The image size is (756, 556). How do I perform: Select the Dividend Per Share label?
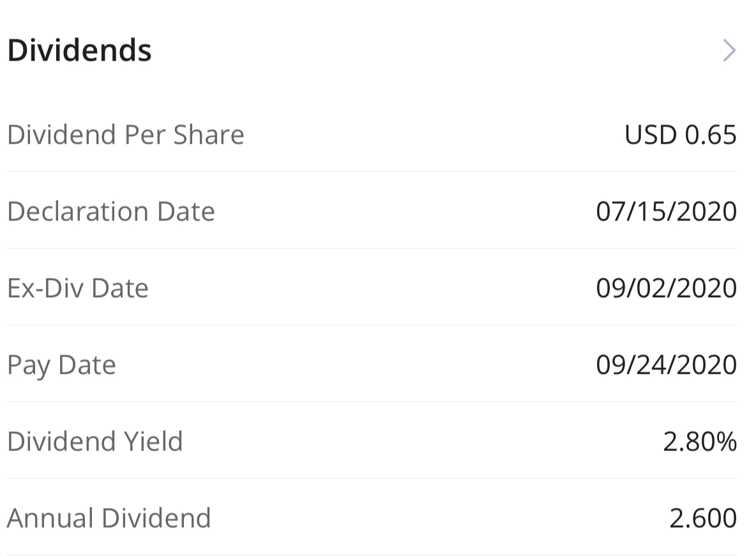coord(125,134)
